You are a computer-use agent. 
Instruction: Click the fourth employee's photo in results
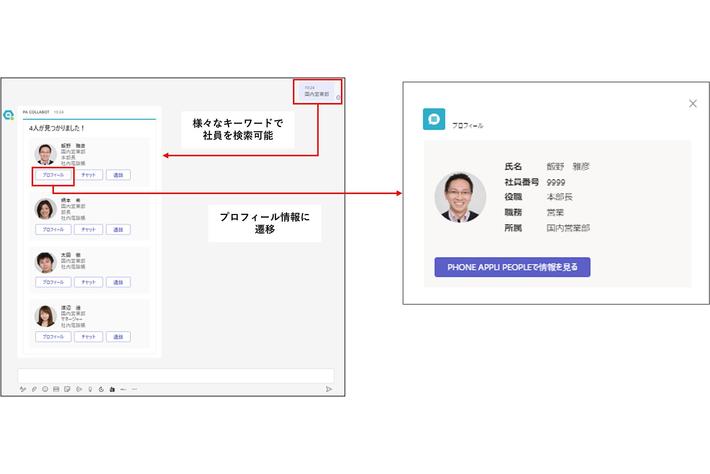(x=45, y=316)
